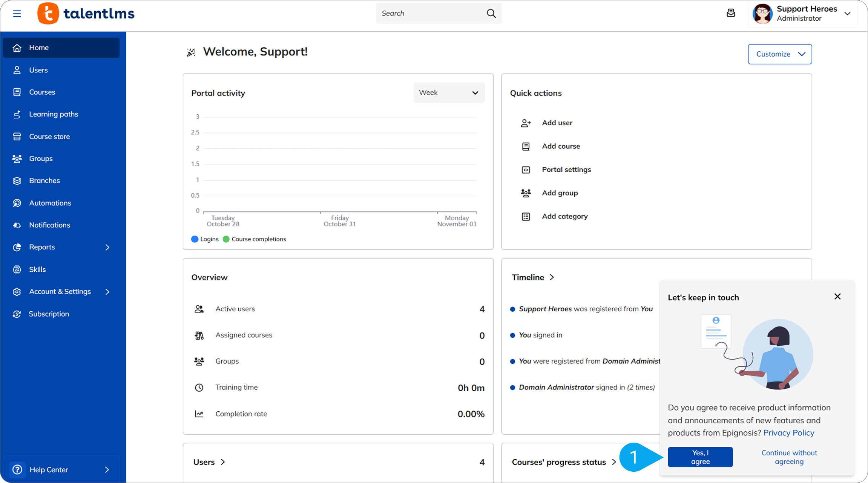Expand the Reports submenu arrow
This screenshot has height=483, width=868.
tap(107, 248)
